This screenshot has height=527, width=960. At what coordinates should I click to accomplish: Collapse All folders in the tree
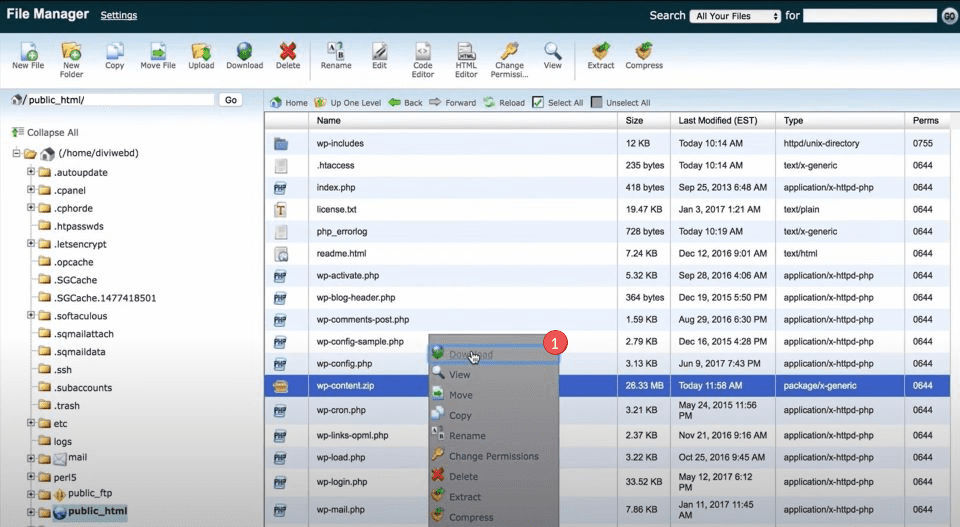coord(52,132)
